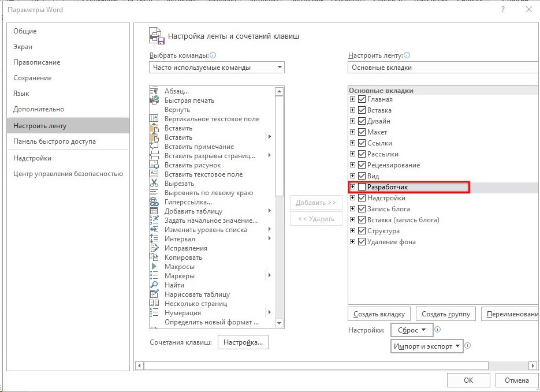Click the Insert Comment icon
The image size is (540, 392).
[154, 147]
